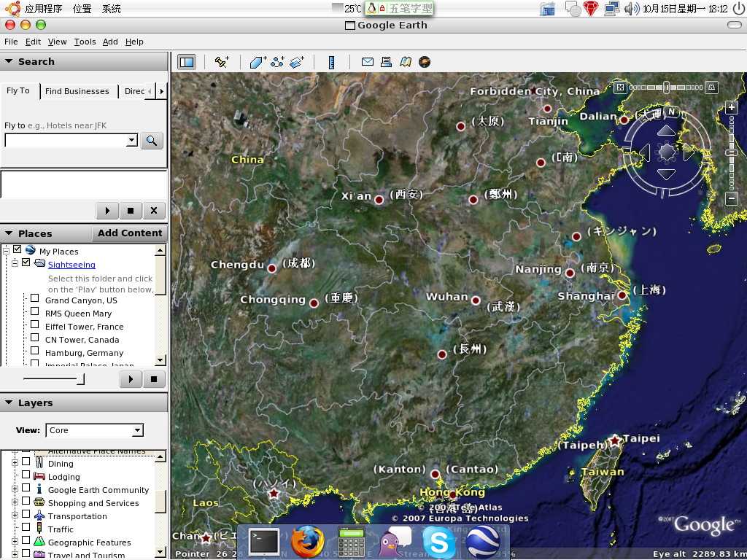Click the Places opacity slider handle
Image resolution: width=747 pixels, height=560 pixels.
81,379
